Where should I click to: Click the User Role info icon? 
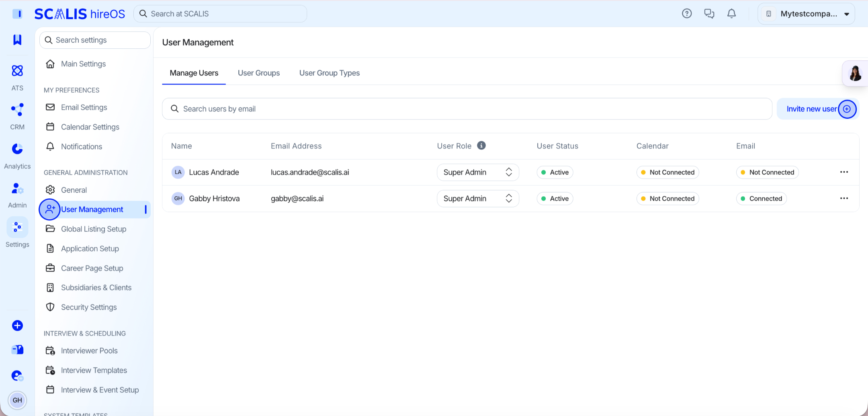click(x=481, y=145)
